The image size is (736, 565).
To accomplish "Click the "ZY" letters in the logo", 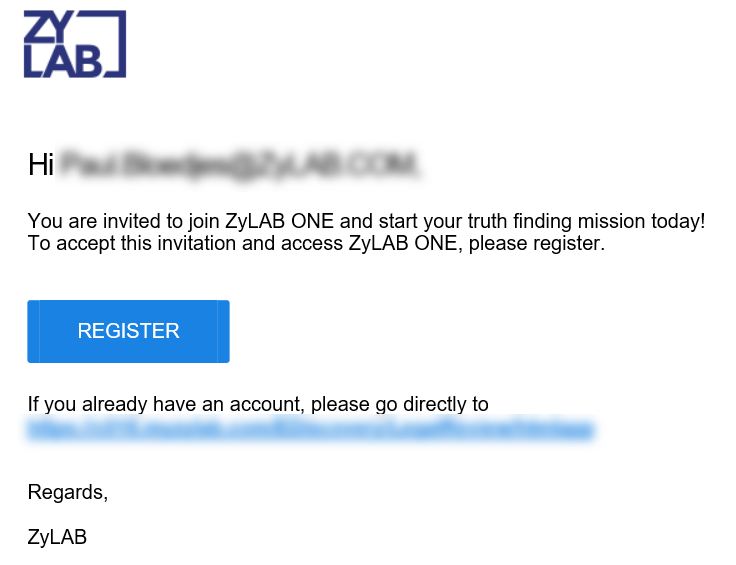I will [x=48, y=27].
